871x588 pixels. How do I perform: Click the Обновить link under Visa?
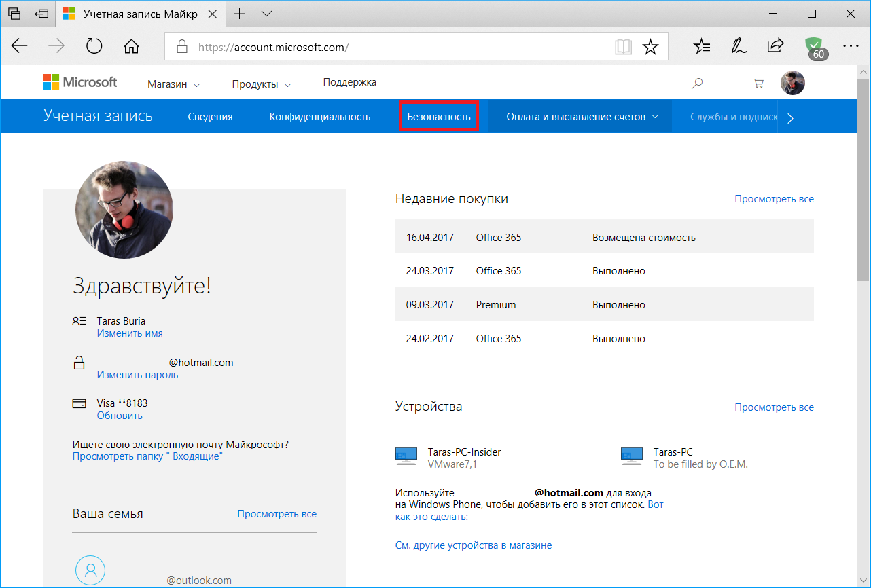point(120,416)
